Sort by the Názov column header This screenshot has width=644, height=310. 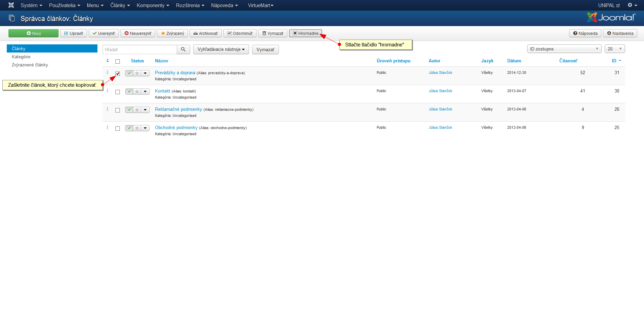161,61
